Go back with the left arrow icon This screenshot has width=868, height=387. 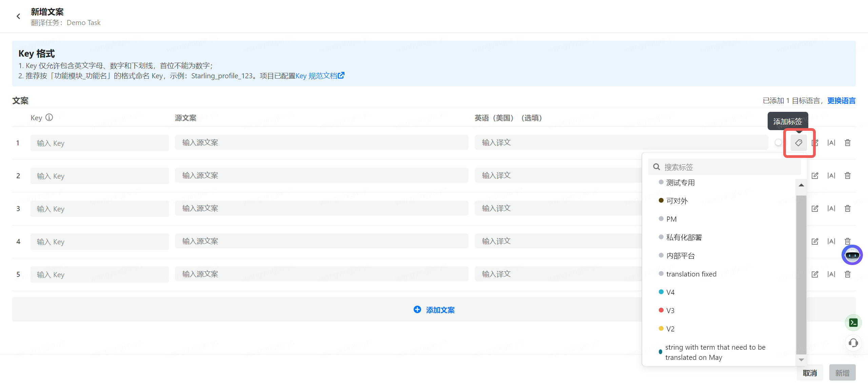[18, 16]
